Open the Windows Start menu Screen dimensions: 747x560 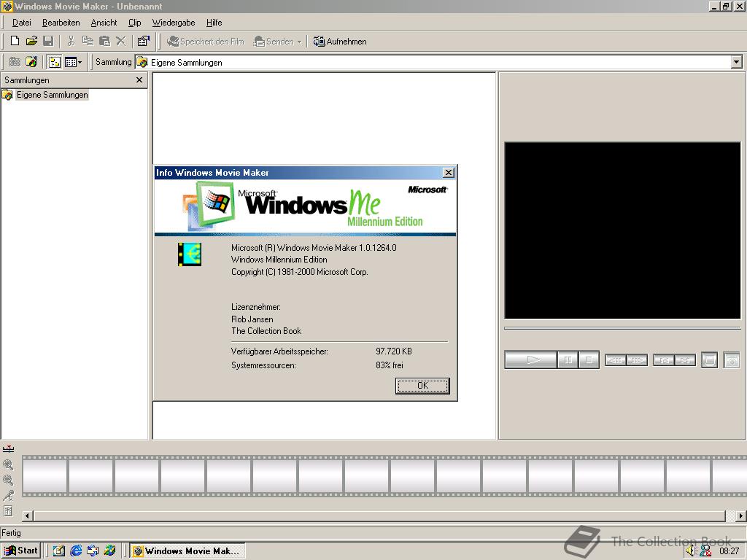click(21, 551)
